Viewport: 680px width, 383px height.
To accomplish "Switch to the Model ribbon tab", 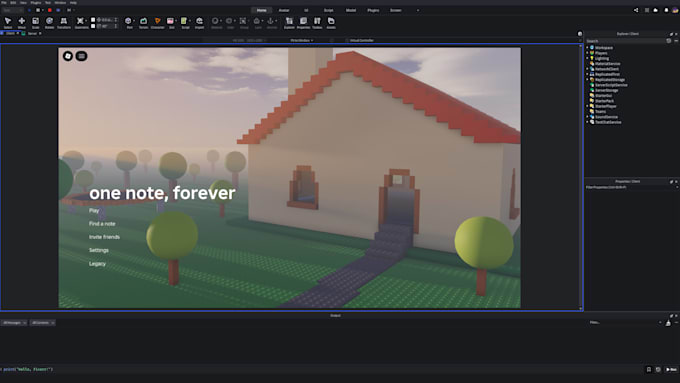I will tap(351, 10).
